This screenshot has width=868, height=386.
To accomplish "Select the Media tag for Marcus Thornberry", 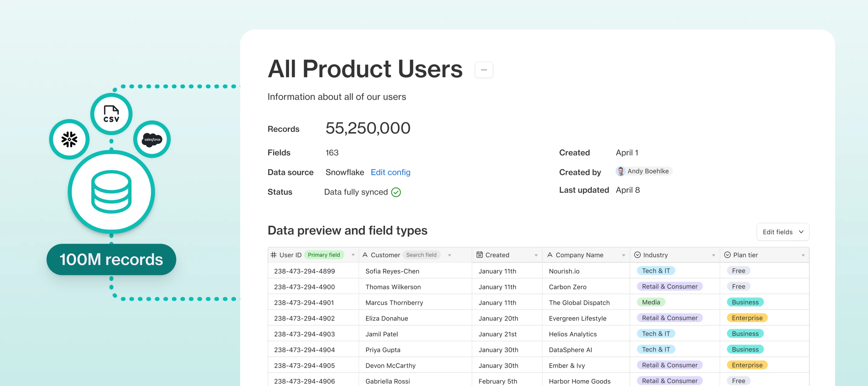I will coord(651,302).
